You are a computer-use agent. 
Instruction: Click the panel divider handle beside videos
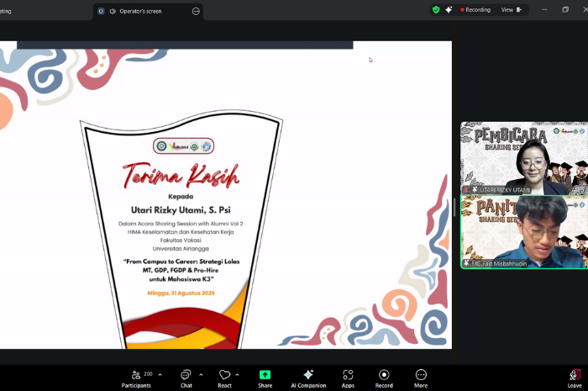[454, 207]
